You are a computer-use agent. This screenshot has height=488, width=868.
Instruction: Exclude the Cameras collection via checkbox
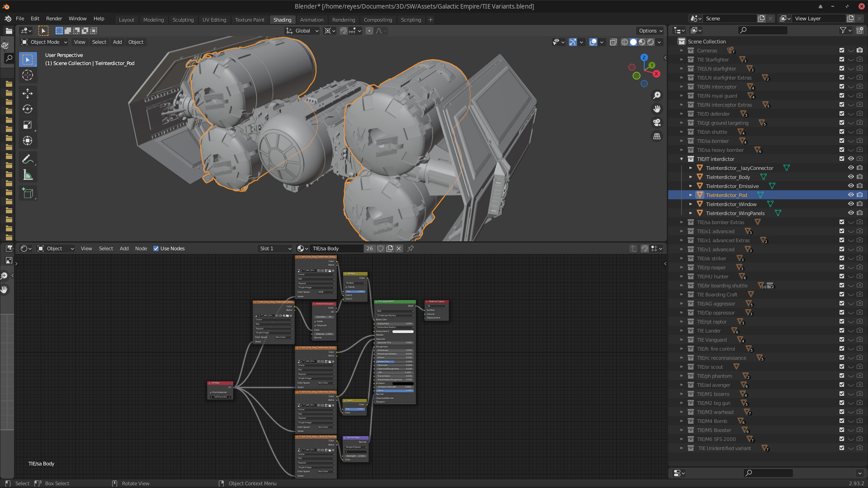point(842,51)
